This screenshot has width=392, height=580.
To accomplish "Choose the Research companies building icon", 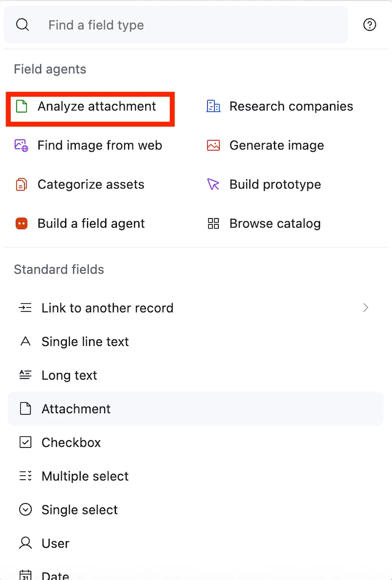I will click(213, 106).
